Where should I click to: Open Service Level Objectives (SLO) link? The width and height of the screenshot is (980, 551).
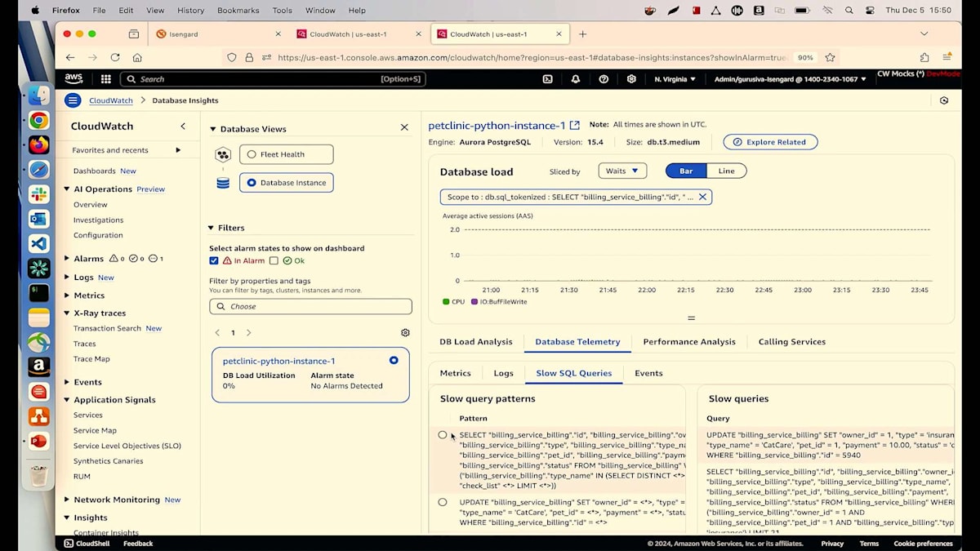[x=127, y=446]
